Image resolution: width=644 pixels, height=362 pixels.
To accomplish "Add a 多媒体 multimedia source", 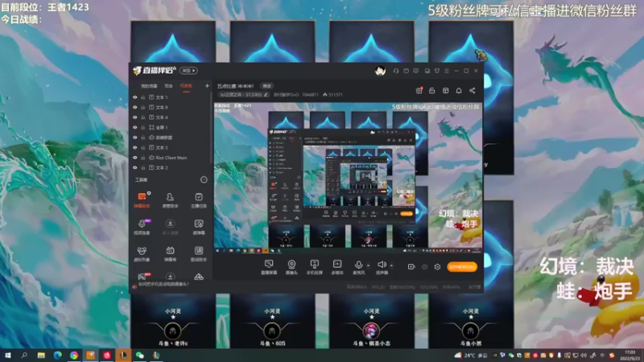I will pyautogui.click(x=337, y=267).
